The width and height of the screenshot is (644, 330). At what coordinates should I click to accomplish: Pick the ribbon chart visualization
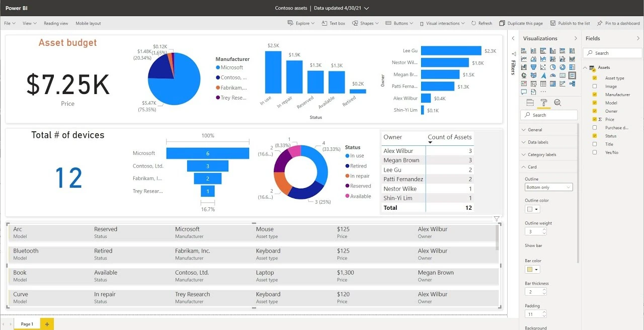point(572,59)
